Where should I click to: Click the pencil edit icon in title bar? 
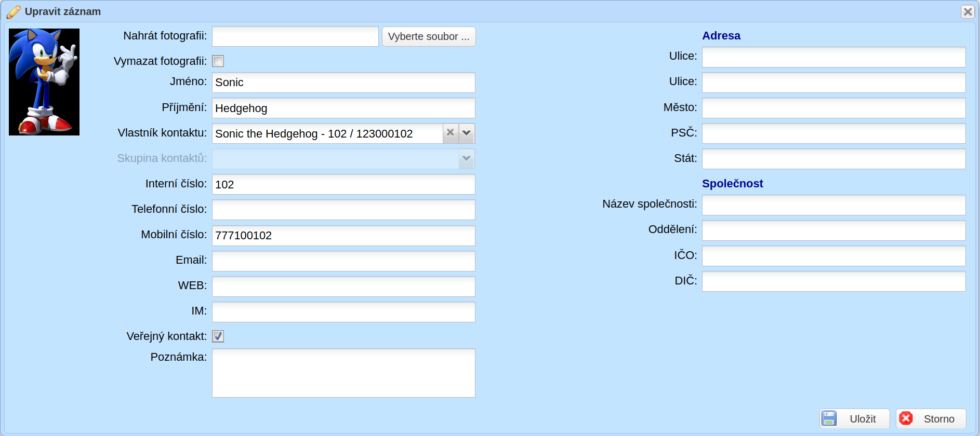(14, 11)
